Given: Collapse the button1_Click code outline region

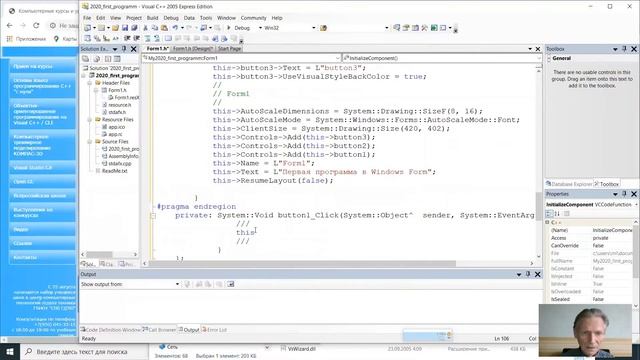Looking at the screenshot, I should (153, 216).
